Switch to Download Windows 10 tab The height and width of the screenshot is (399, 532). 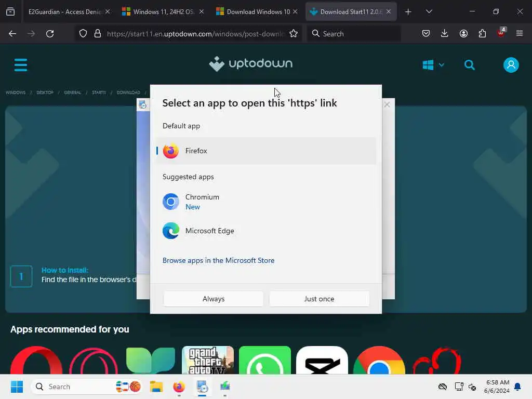tap(258, 12)
